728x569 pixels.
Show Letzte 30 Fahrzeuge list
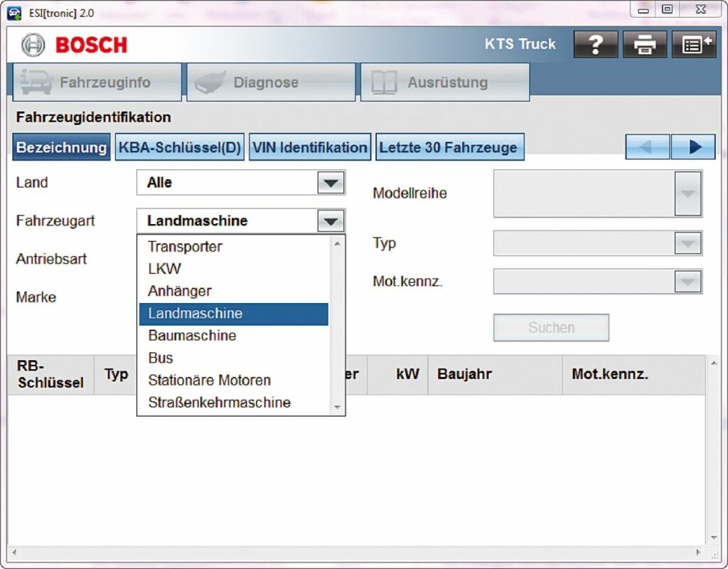(x=449, y=148)
